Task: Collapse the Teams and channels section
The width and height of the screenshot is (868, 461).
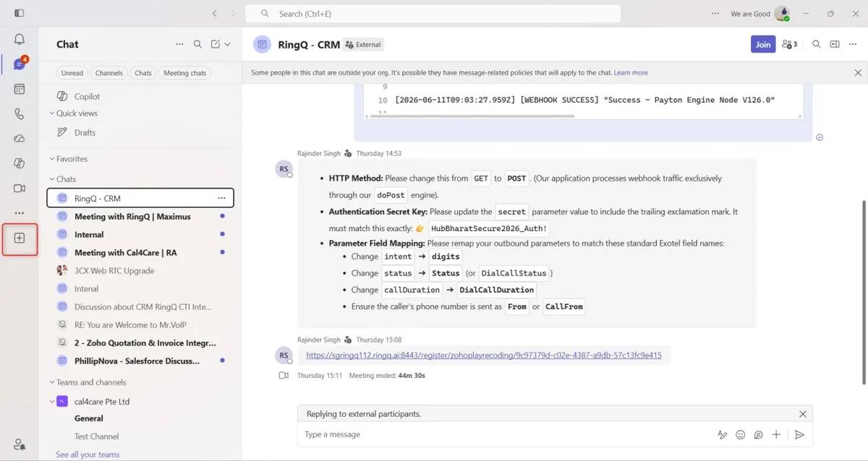Action: 52,382
